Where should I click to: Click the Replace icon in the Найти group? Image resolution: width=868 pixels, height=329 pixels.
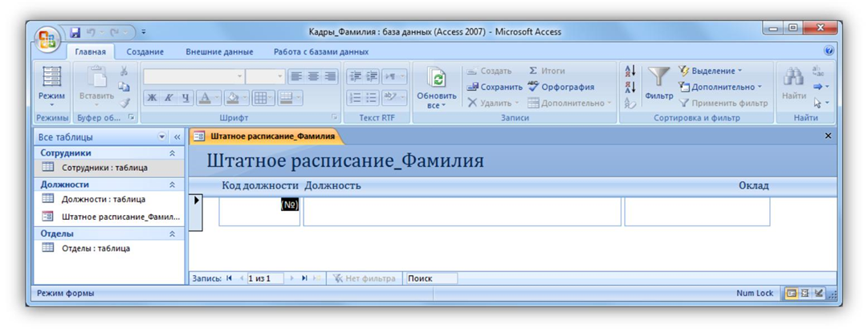pyautogui.click(x=818, y=71)
